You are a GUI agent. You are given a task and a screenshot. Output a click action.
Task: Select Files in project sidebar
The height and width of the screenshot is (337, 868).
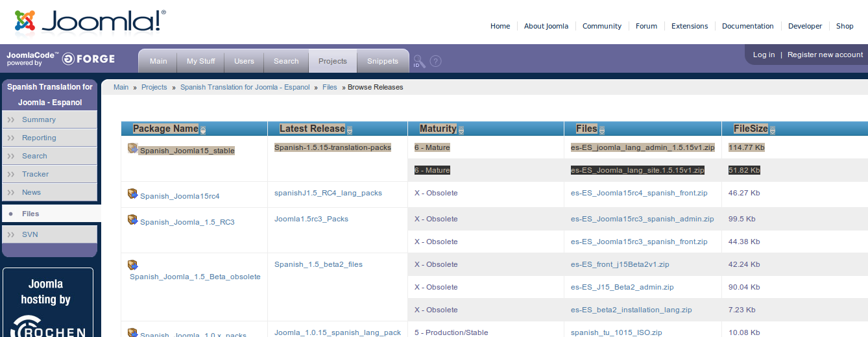click(x=51, y=214)
